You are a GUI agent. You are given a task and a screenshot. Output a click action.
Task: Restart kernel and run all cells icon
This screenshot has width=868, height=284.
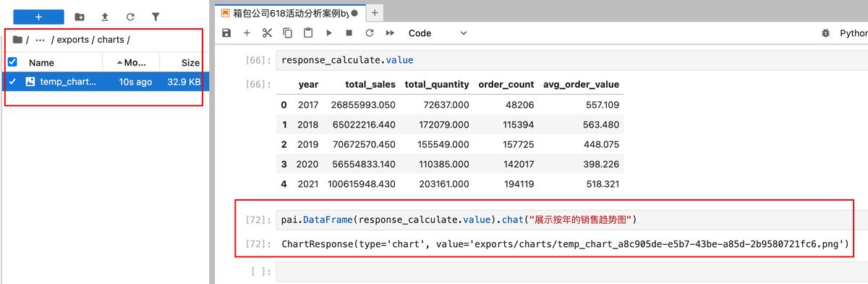(x=391, y=33)
